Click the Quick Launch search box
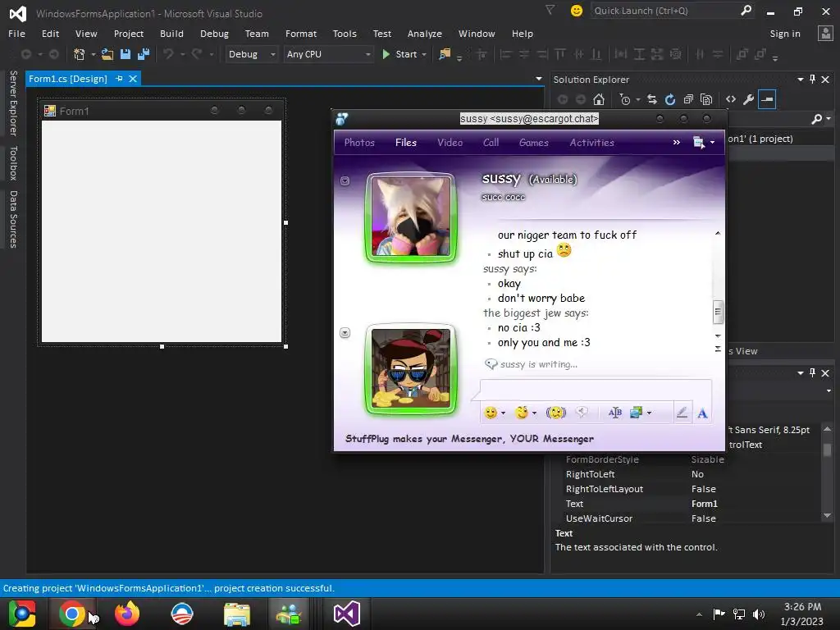 pyautogui.click(x=673, y=11)
